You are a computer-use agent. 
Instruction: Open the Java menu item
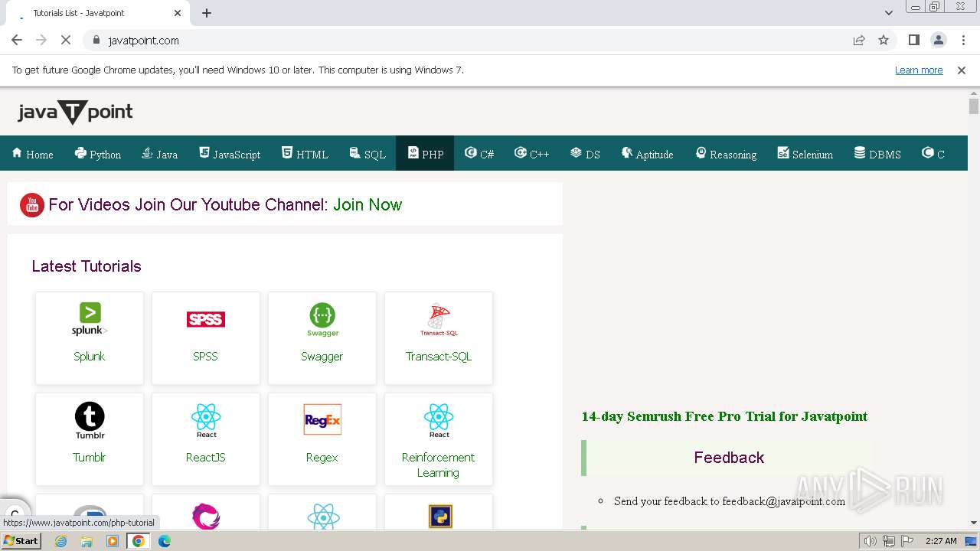(160, 154)
